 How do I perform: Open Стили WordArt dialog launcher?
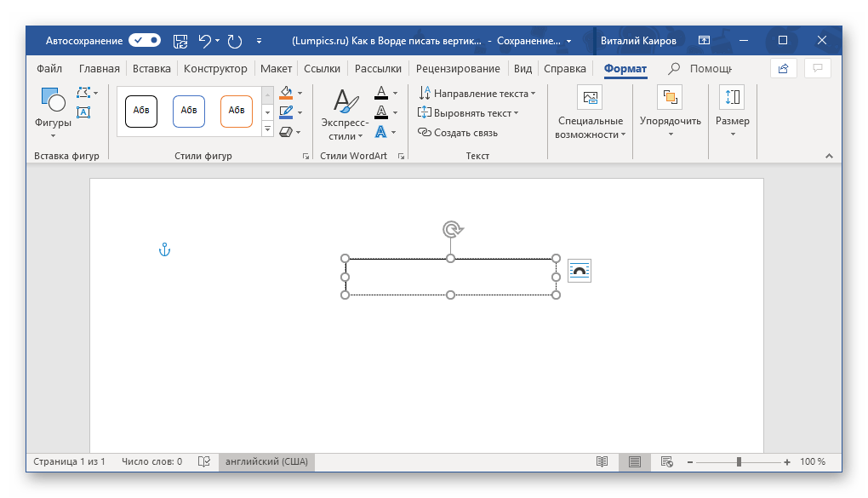coord(401,157)
